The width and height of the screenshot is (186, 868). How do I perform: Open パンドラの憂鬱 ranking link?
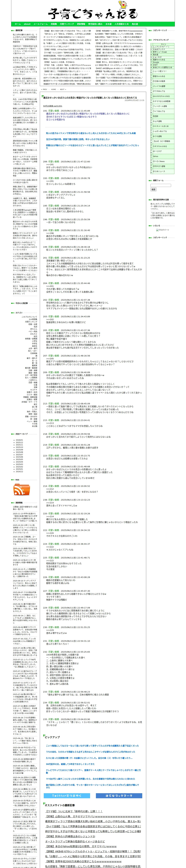159,86
